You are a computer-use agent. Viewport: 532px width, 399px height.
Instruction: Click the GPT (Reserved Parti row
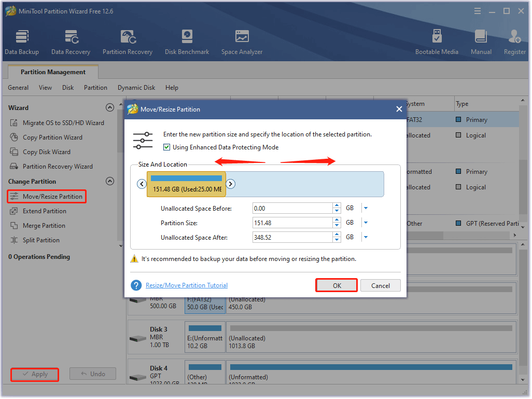click(463, 224)
